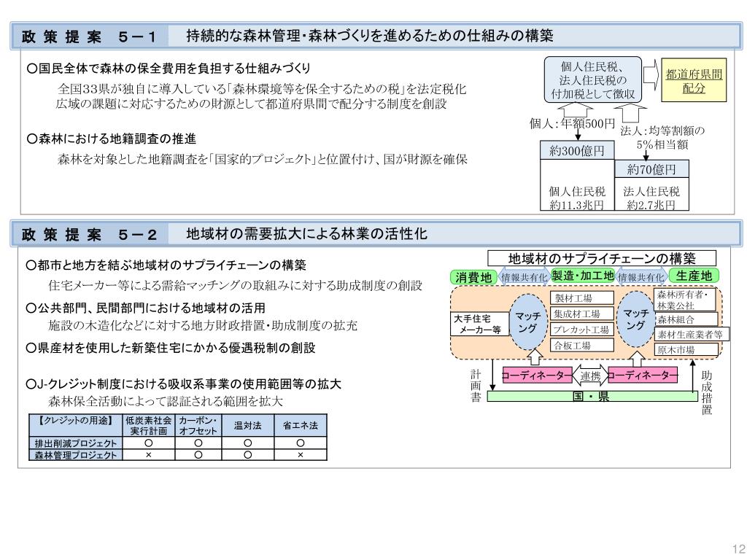
Task: Click the box 個人住民税、法人住民税の付加税として徴収
Action: click(x=592, y=80)
